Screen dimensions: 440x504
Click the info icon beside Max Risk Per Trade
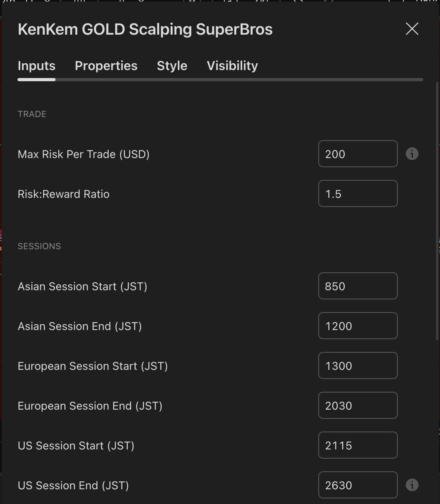pos(412,154)
